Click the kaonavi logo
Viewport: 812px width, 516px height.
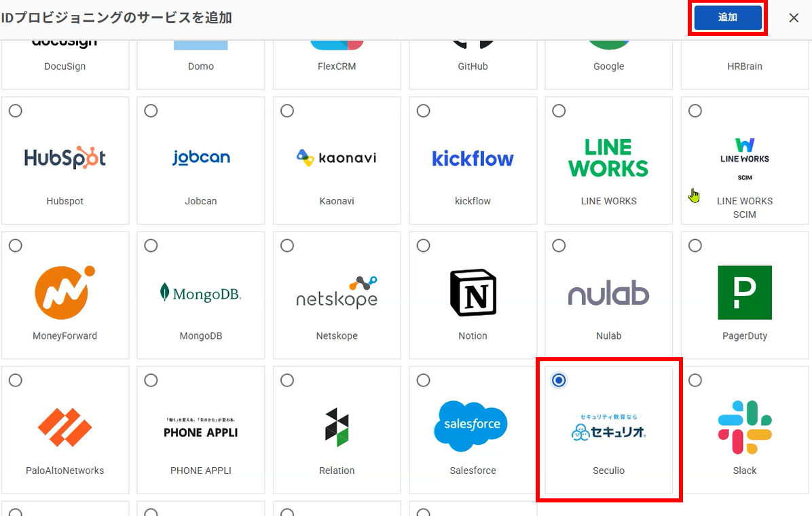tap(337, 158)
